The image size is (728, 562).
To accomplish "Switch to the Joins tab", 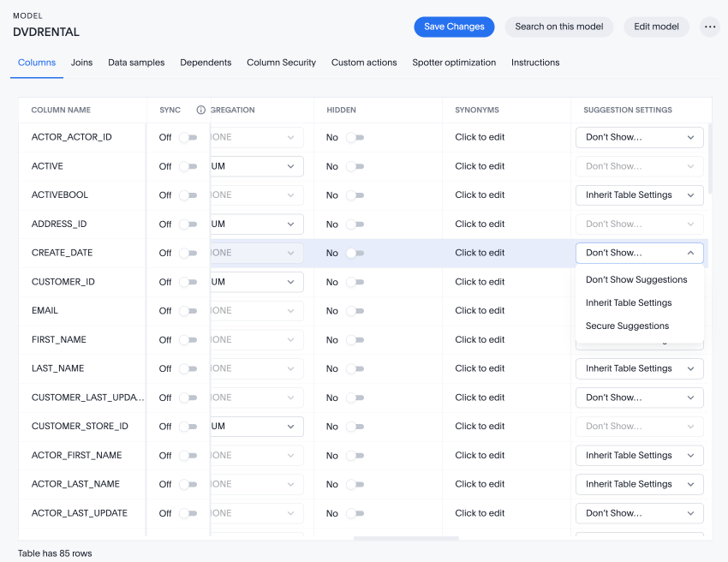I will pyautogui.click(x=81, y=63).
